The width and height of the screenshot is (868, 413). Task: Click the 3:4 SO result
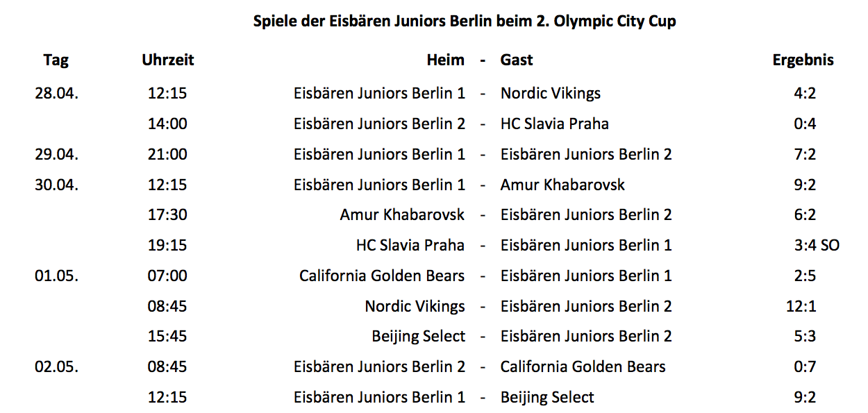[x=817, y=245]
